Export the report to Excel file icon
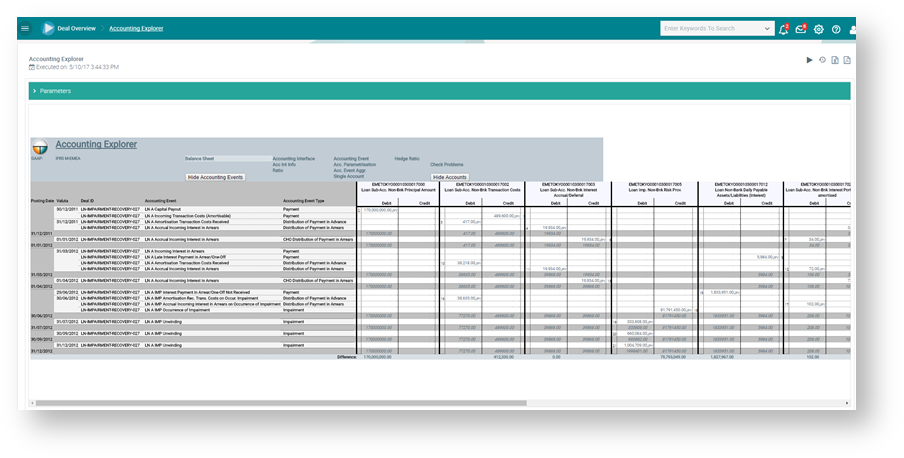Viewport: 904px width, 458px height. (x=834, y=60)
